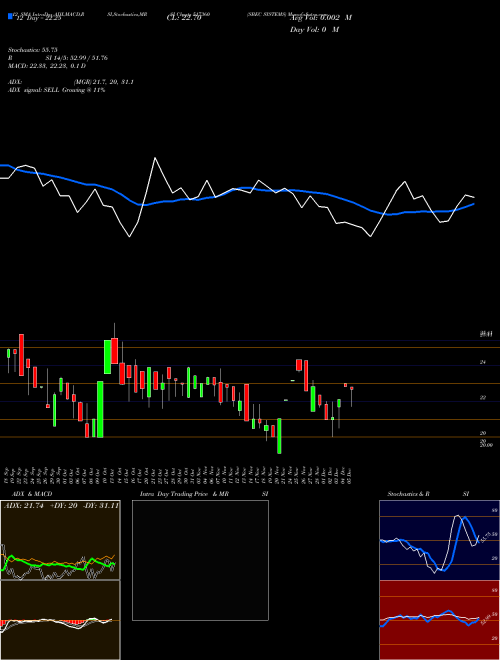Click the "(MGR) 21.7, 20, 31.1" ADX values

click(x=104, y=82)
